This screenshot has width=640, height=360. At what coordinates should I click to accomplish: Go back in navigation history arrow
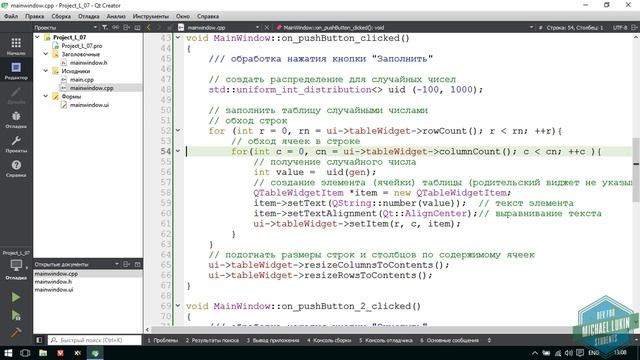(149, 27)
